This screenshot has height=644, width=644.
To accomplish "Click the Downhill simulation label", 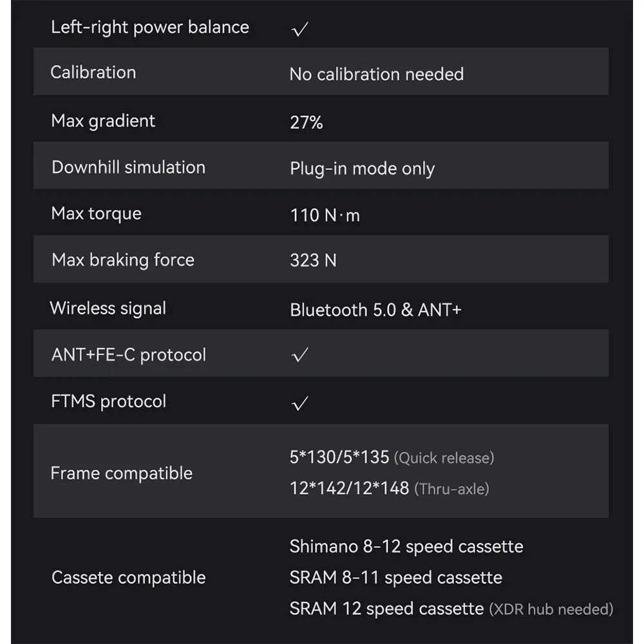I will (x=128, y=167).
